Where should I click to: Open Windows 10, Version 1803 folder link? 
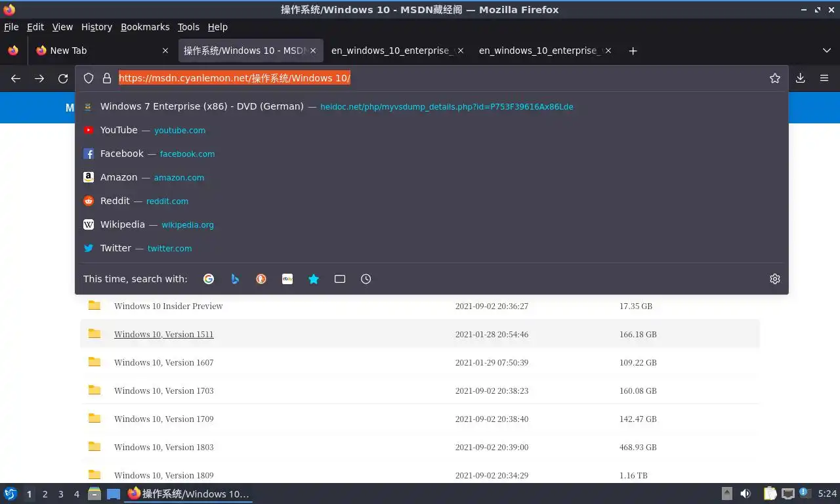point(163,447)
